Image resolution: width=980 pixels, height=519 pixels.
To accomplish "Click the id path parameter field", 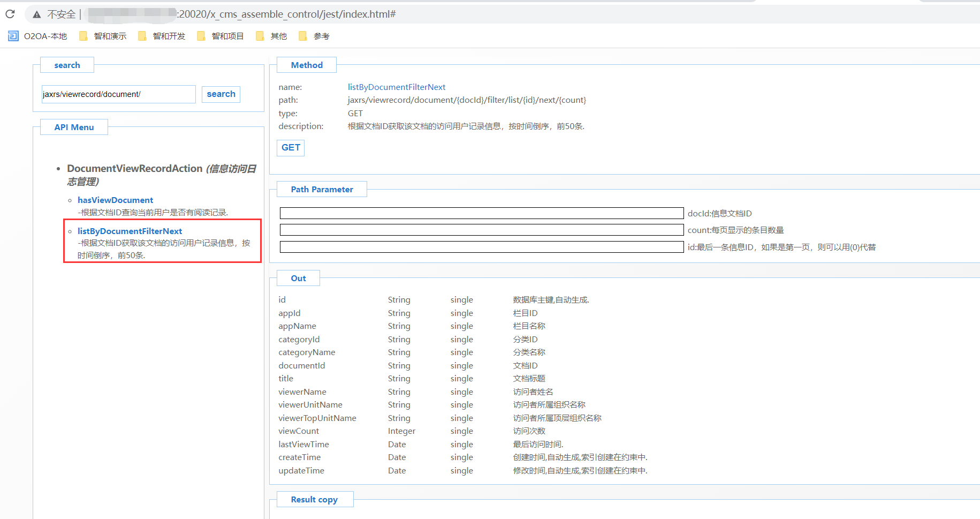I will (x=481, y=247).
